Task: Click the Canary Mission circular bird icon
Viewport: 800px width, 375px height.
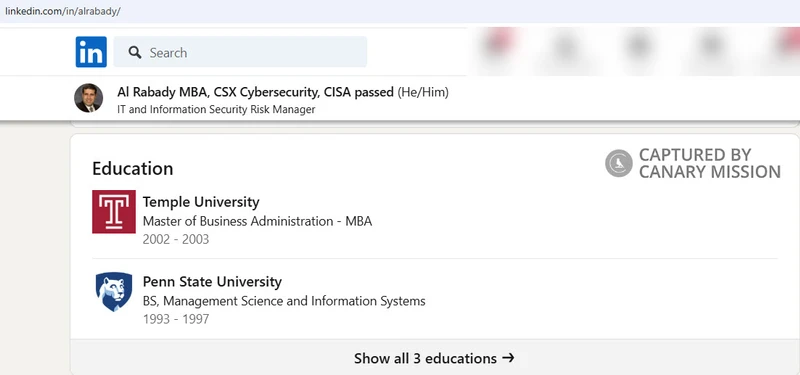Action: pyautogui.click(x=619, y=163)
